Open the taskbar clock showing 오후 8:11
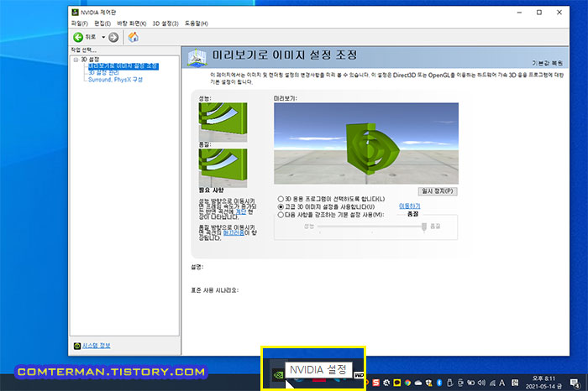Image resolution: width=588 pixels, height=391 pixels. 543,383
